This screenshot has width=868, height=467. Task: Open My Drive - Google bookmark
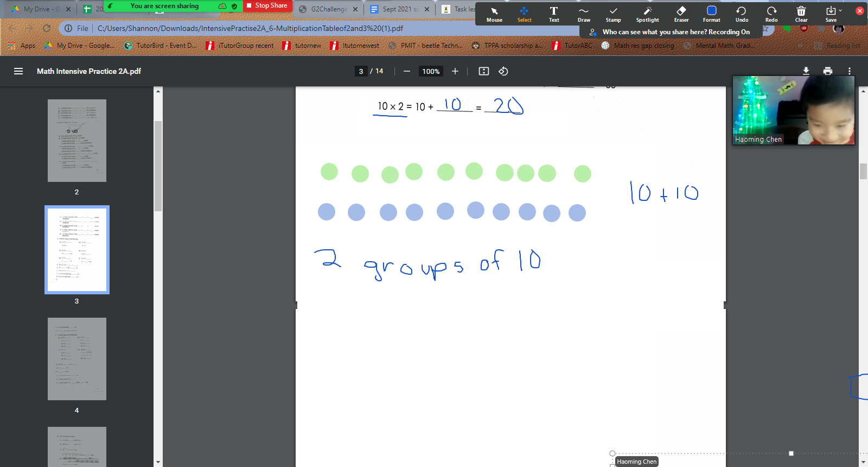point(79,46)
